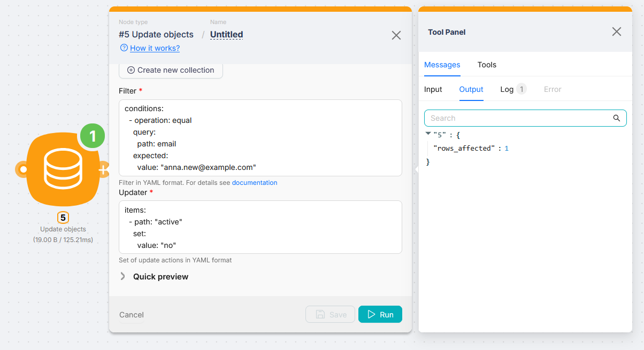Click the panel collapse arrow between windows
Screen dimensions: 644x350
[417, 169]
